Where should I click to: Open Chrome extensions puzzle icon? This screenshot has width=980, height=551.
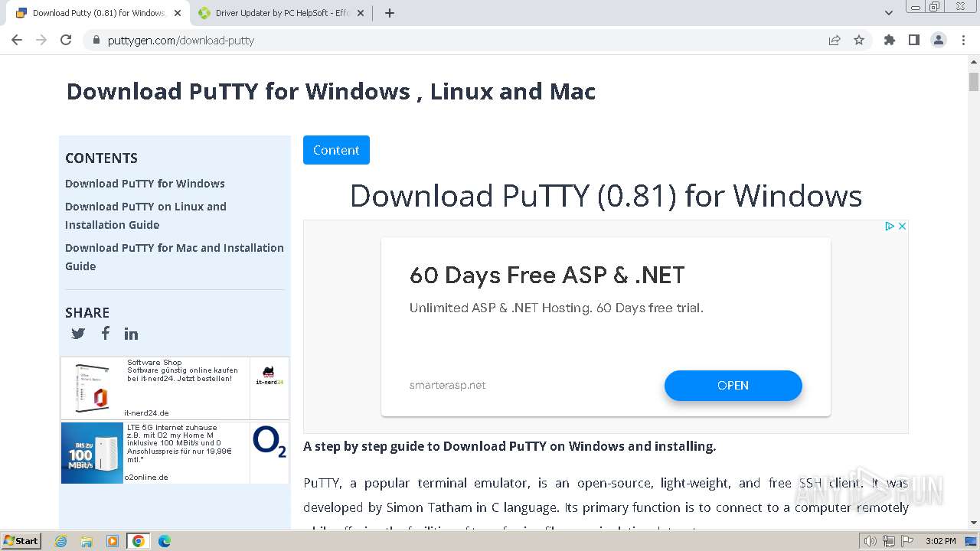(x=890, y=40)
